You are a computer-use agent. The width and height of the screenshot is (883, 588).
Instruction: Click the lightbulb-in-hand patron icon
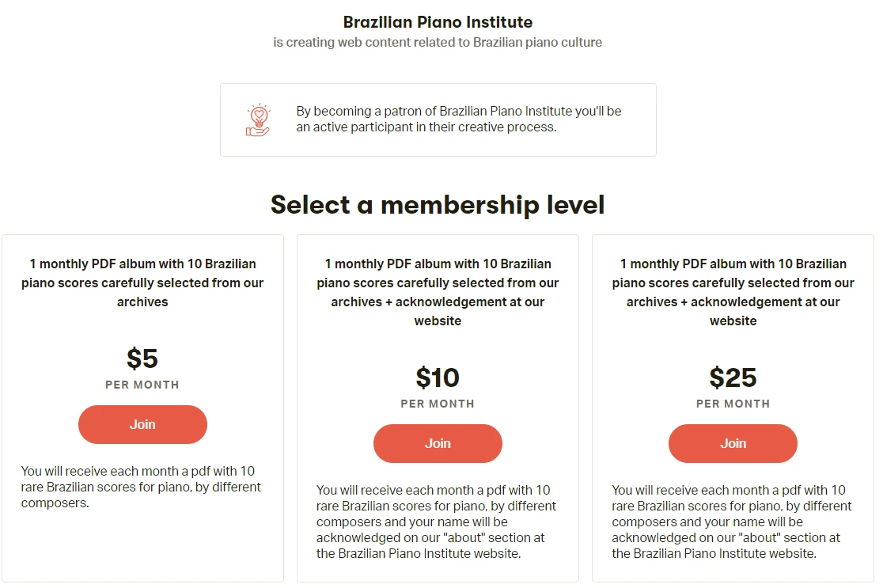(258, 120)
